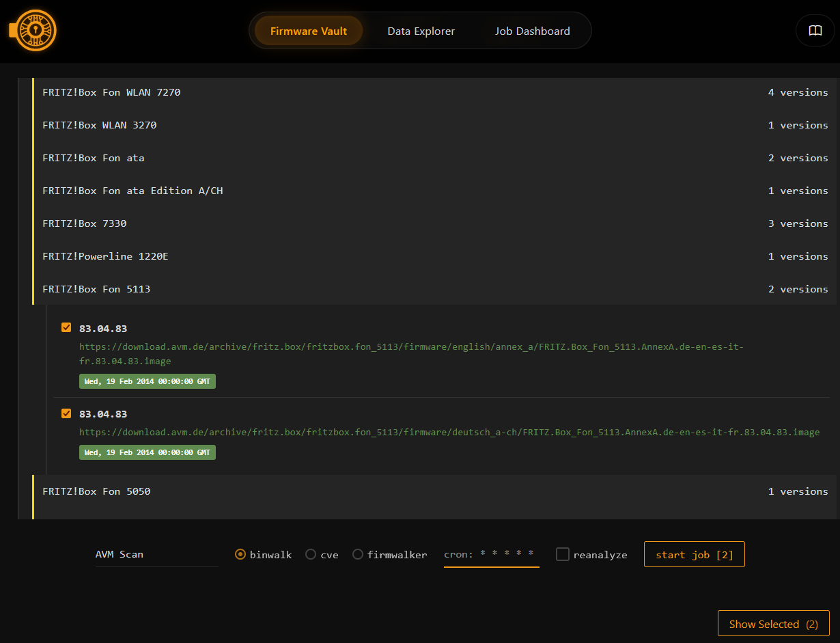Click the 4 versions count label
The height and width of the screenshot is (643, 840).
(x=798, y=92)
